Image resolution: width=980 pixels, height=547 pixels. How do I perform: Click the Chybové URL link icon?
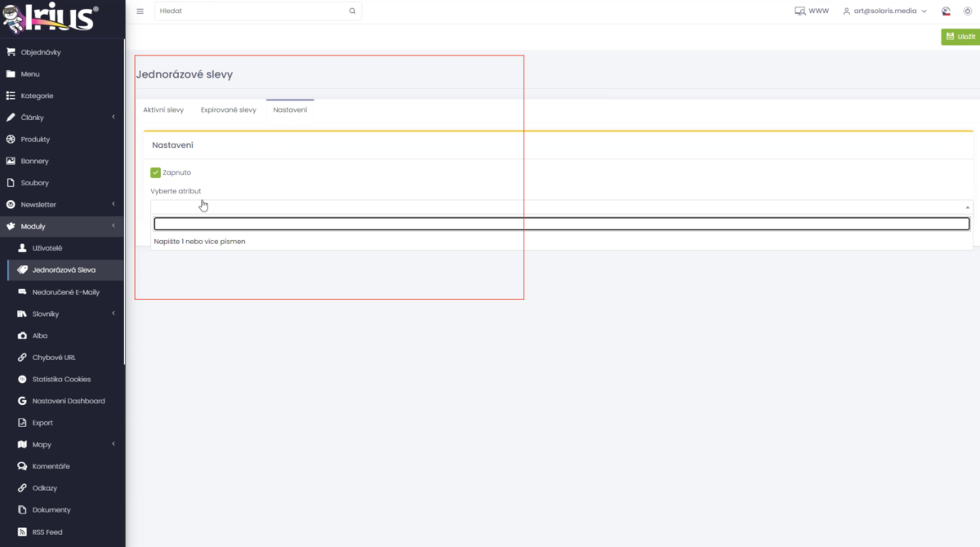click(22, 358)
